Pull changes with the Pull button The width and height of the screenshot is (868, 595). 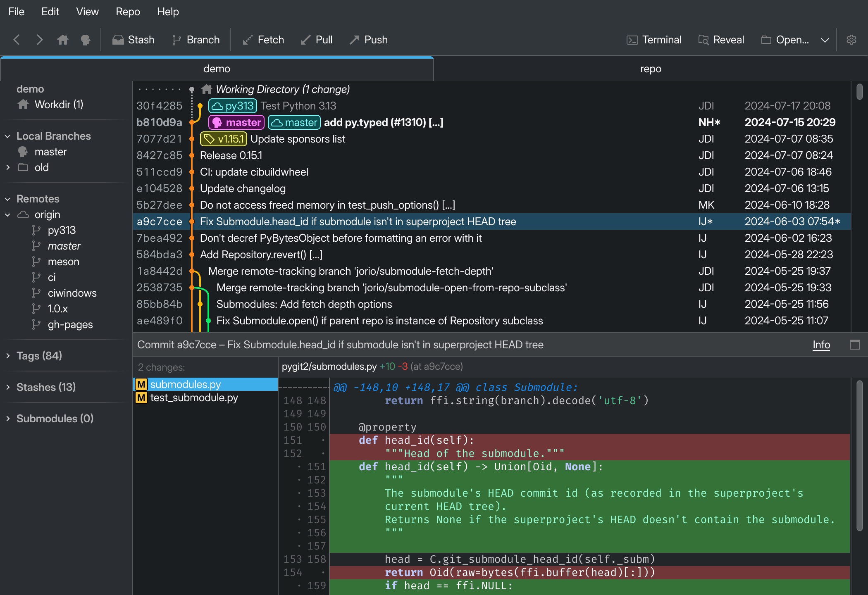click(317, 40)
